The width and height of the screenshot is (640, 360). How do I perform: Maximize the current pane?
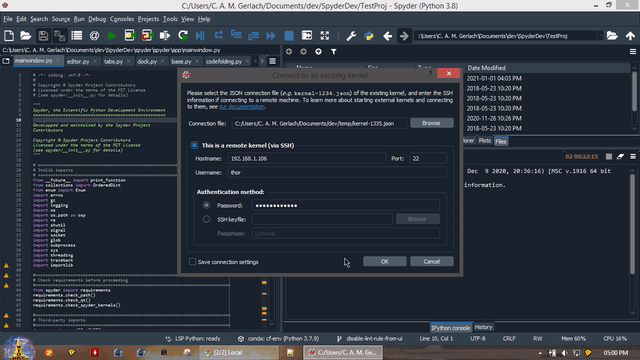[307, 36]
